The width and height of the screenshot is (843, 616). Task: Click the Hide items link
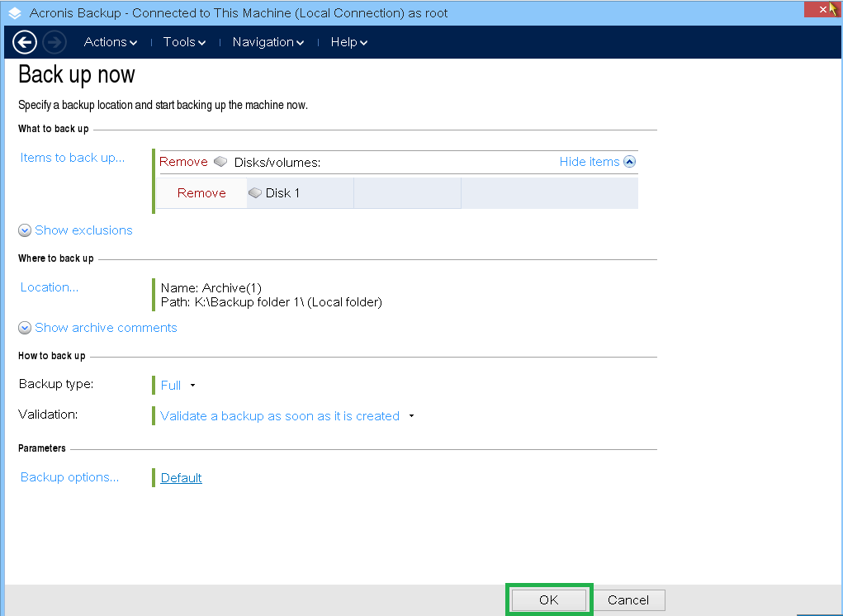point(590,161)
